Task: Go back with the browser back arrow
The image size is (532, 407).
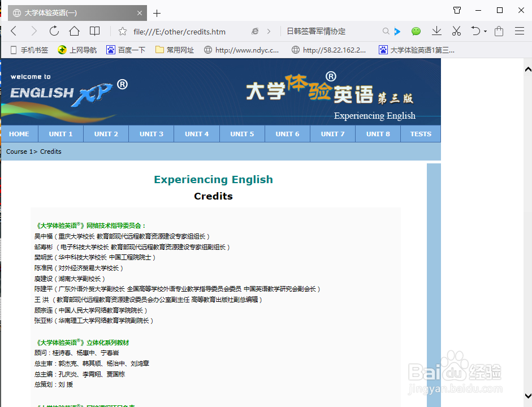Action: click(14, 31)
